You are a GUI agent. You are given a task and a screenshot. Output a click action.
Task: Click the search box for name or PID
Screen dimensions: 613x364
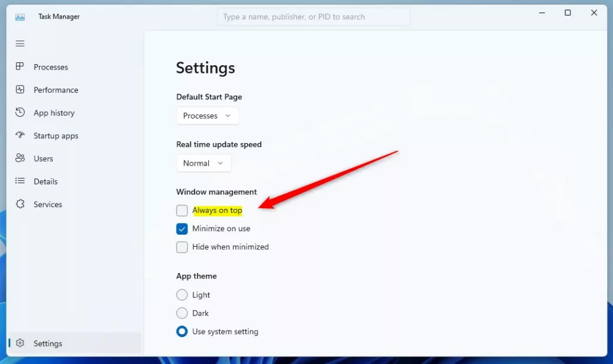(x=314, y=17)
